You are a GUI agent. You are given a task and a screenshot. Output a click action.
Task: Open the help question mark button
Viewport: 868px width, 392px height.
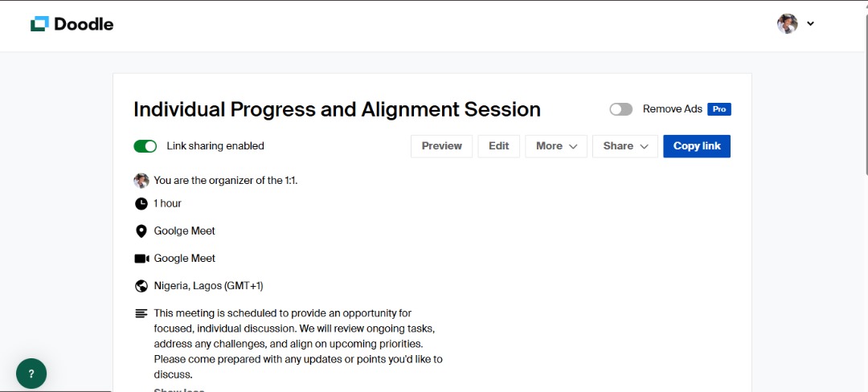[31, 374]
